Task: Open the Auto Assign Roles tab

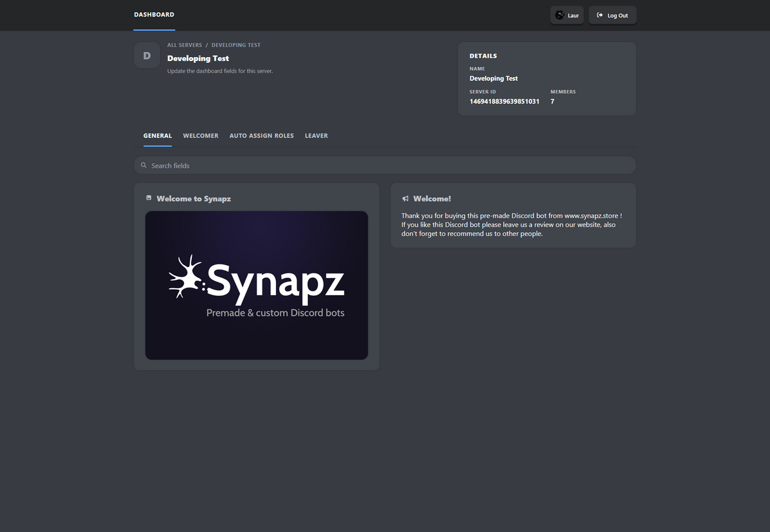Action: click(x=262, y=136)
